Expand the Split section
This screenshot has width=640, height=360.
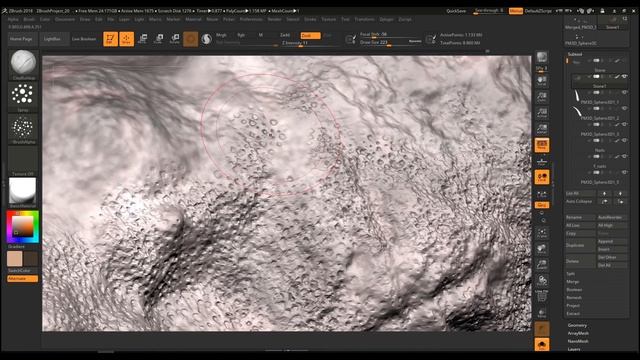[x=571, y=274]
